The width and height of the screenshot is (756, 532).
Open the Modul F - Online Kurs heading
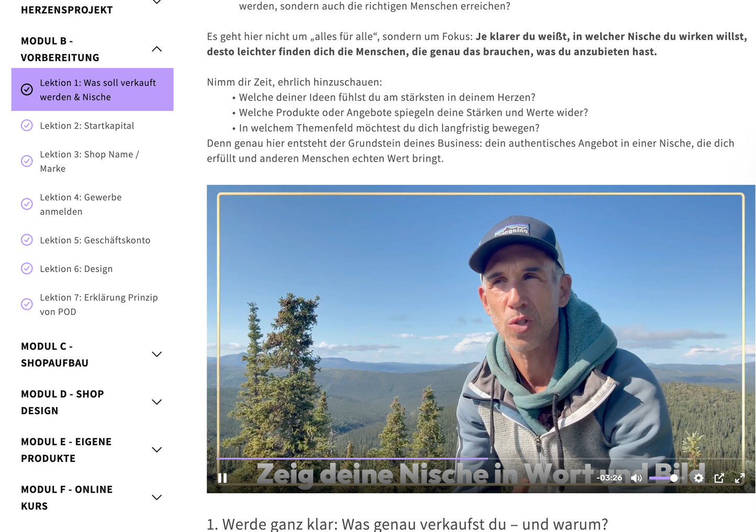click(67, 497)
